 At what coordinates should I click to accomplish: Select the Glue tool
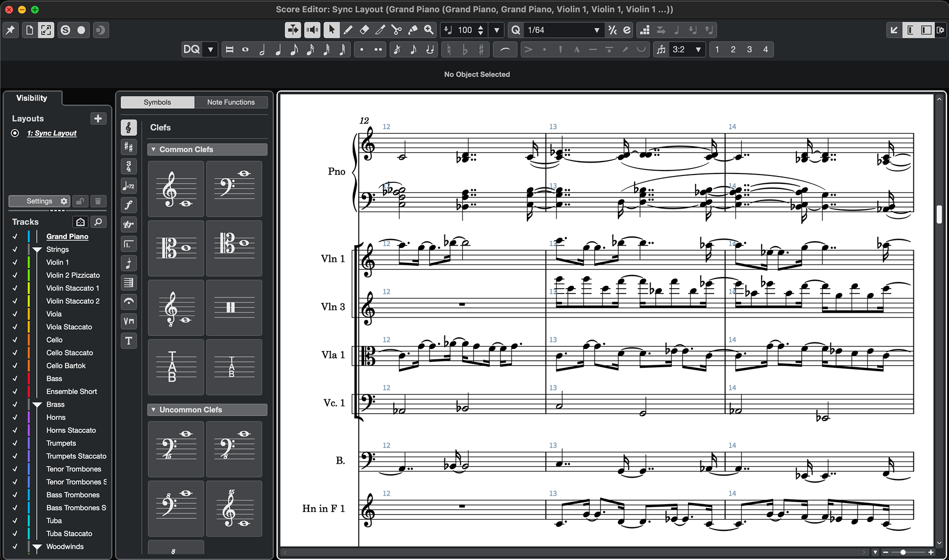(x=413, y=30)
